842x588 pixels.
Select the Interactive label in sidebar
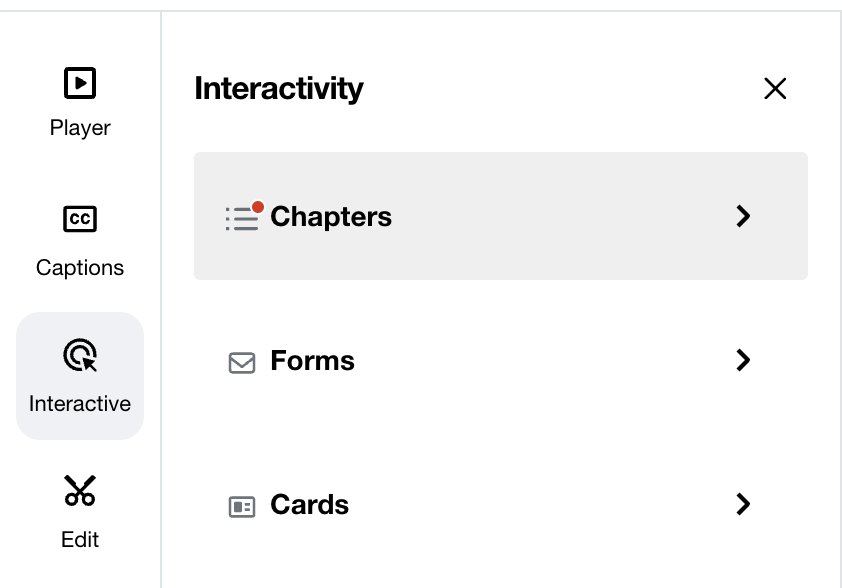[x=80, y=404]
